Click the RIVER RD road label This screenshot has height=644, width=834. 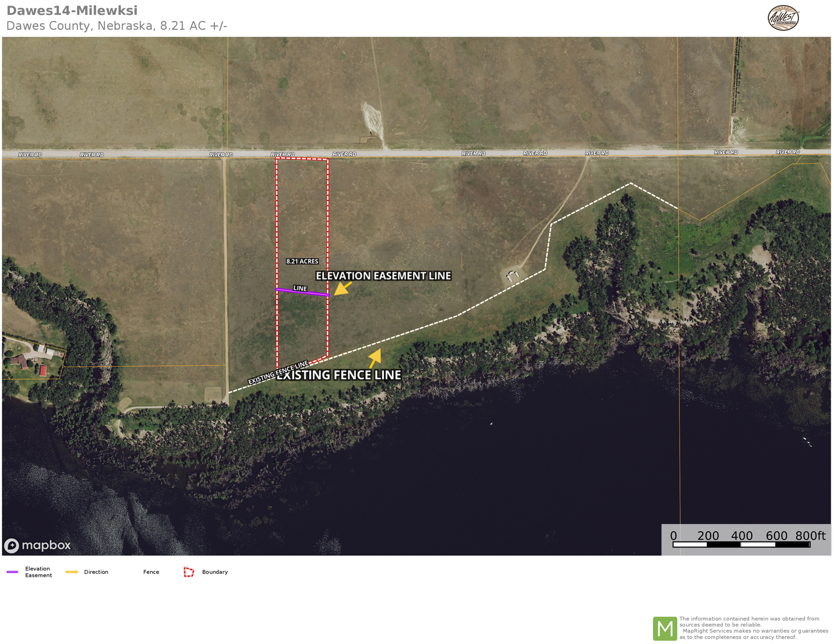pyautogui.click(x=282, y=154)
